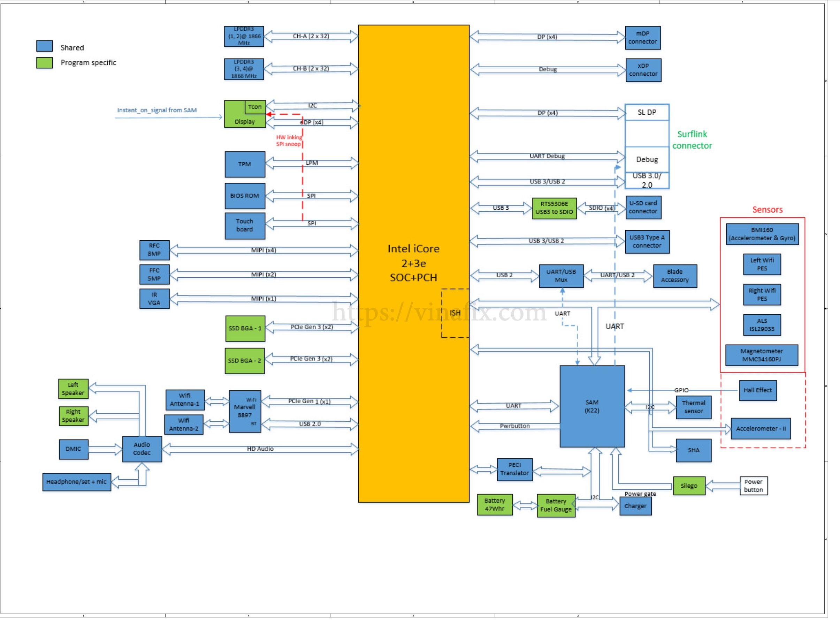Select the Intel iCore SOC+PCH block

pos(413,263)
